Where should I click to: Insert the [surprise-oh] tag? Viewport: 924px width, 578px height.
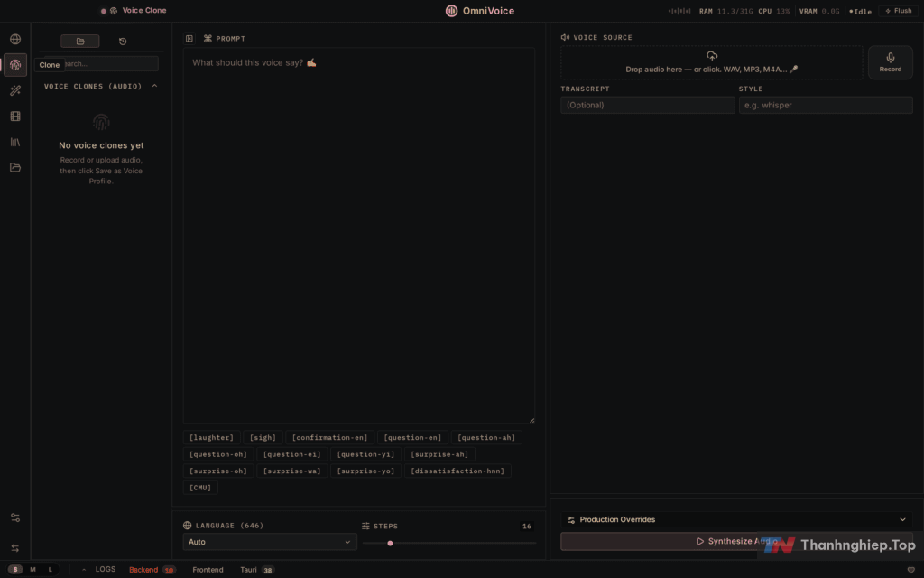(x=218, y=471)
